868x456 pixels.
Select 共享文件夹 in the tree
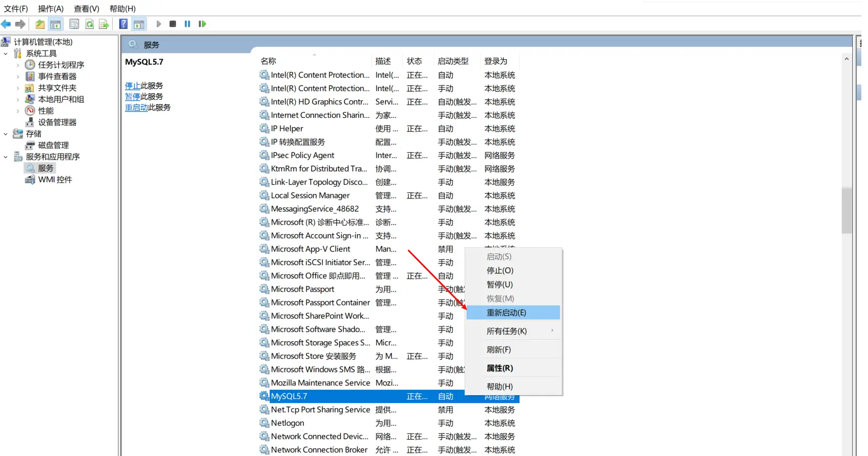57,88
